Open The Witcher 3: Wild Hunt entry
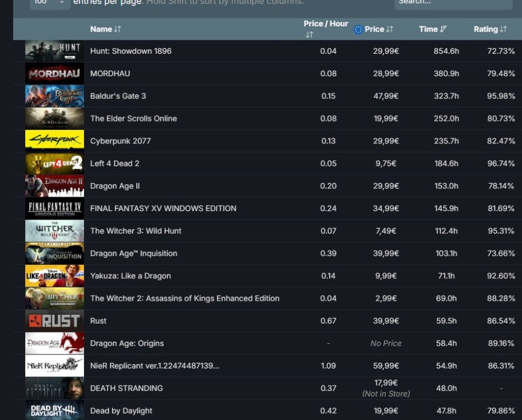Image resolution: width=522 pixels, height=420 pixels. (136, 231)
